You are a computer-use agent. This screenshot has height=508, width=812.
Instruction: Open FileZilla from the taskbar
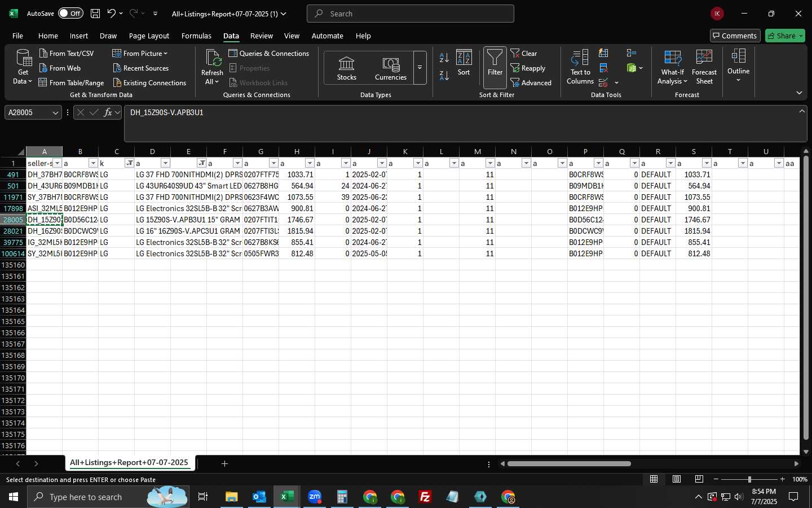425,497
